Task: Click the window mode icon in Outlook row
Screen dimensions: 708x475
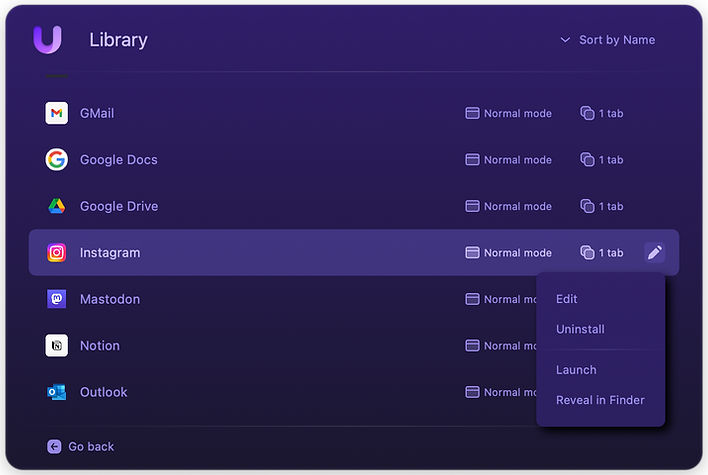Action: coord(472,392)
